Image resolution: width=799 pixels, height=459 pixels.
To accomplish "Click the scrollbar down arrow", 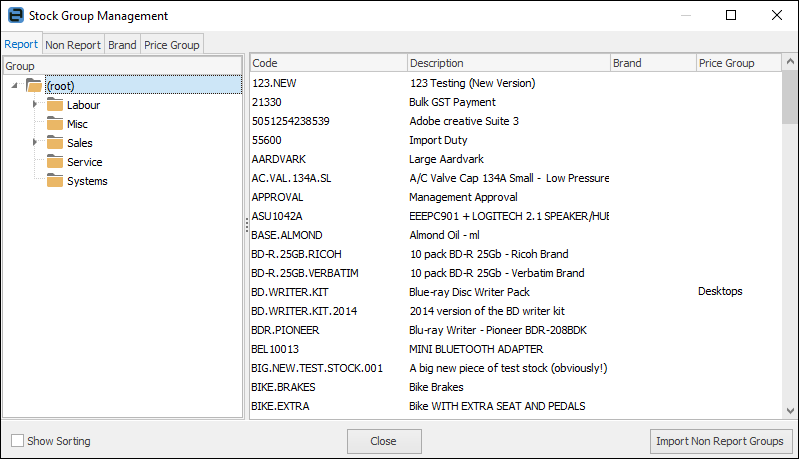I will (790, 411).
